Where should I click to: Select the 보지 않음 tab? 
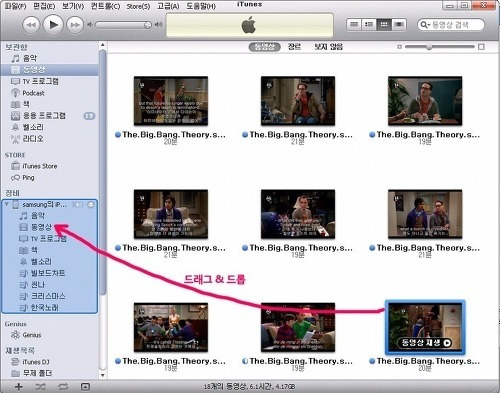click(328, 47)
